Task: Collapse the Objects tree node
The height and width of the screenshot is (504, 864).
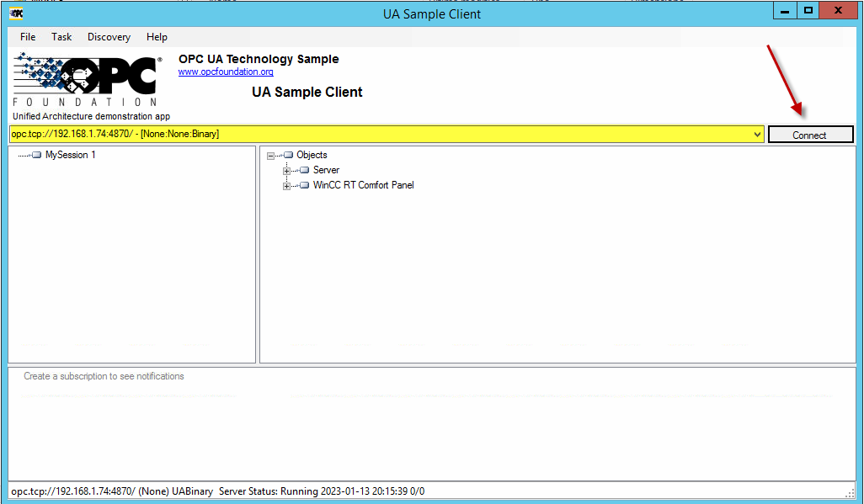Action: tap(270, 156)
